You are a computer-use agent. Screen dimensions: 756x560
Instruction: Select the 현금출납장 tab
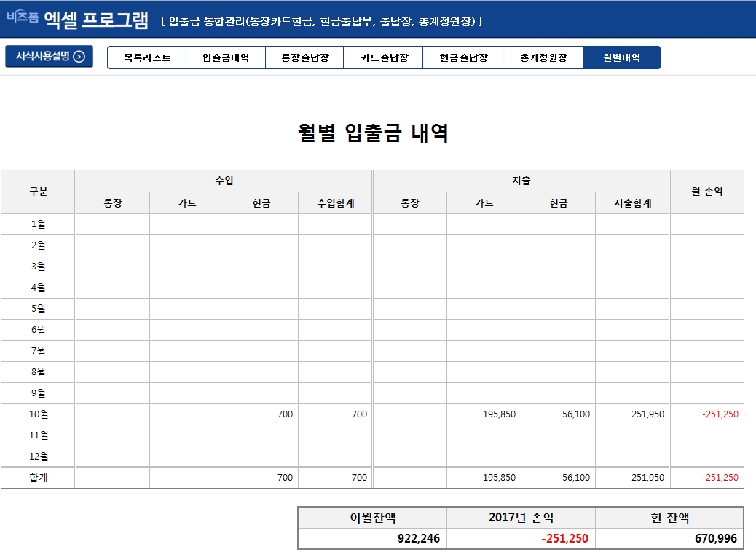(x=463, y=58)
